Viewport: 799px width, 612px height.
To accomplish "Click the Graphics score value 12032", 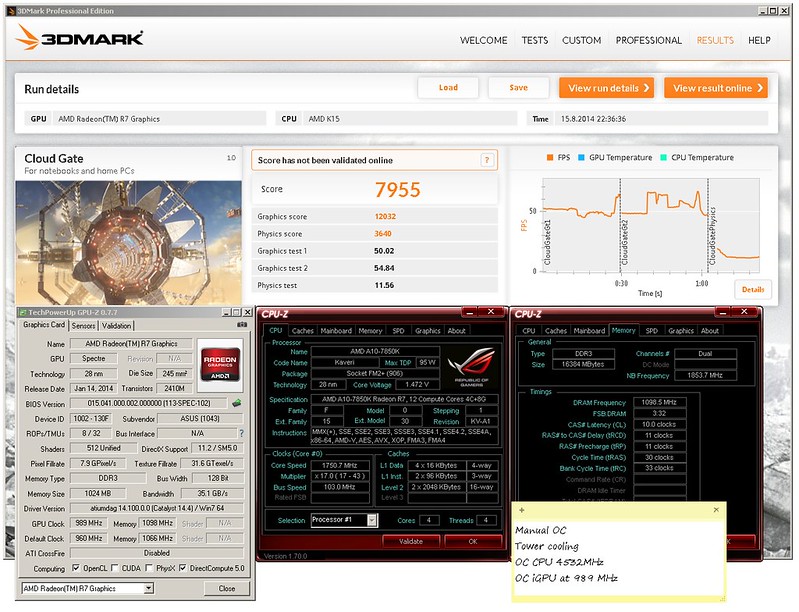I will [385, 217].
